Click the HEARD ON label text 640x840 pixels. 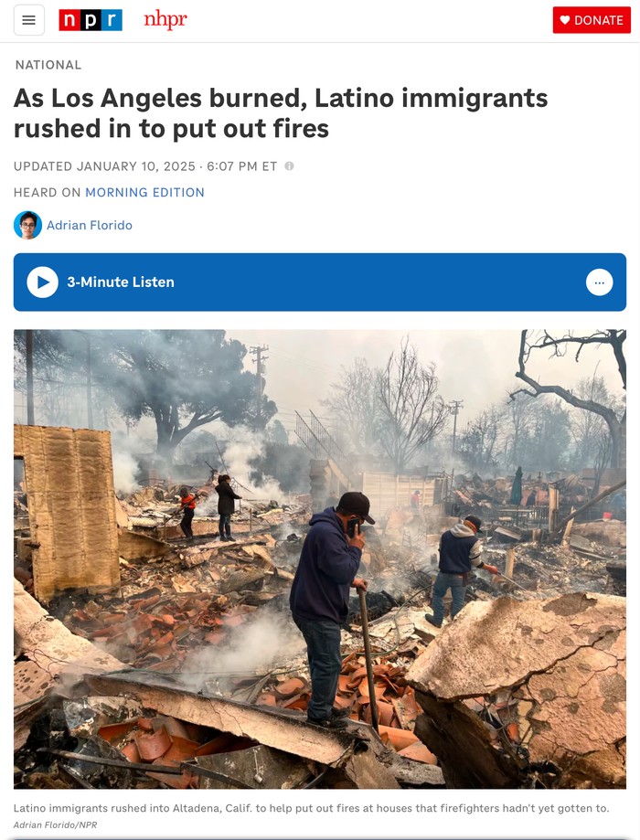tap(48, 192)
